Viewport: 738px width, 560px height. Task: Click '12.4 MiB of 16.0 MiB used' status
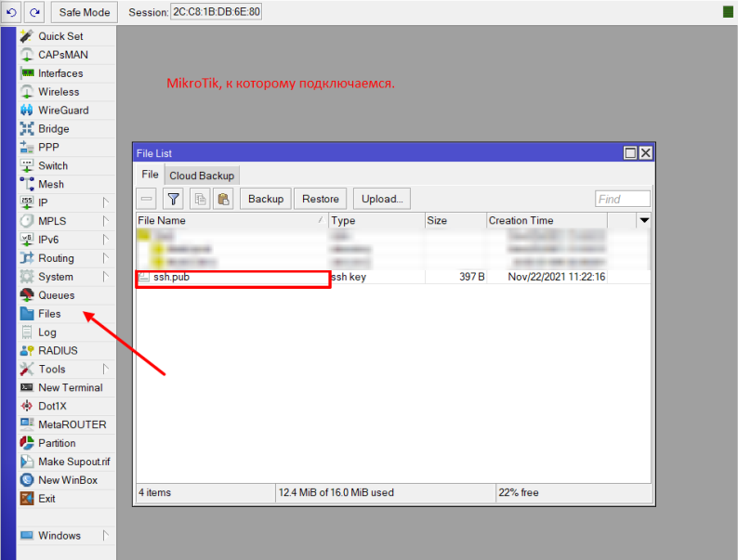336,492
